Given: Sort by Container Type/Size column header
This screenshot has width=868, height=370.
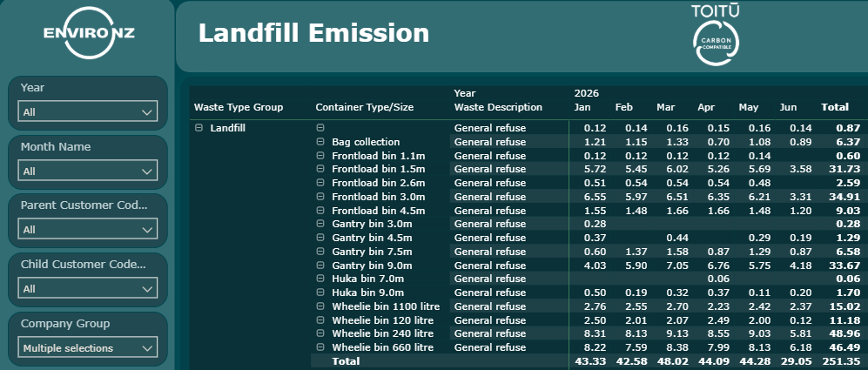Looking at the screenshot, I should click(364, 107).
